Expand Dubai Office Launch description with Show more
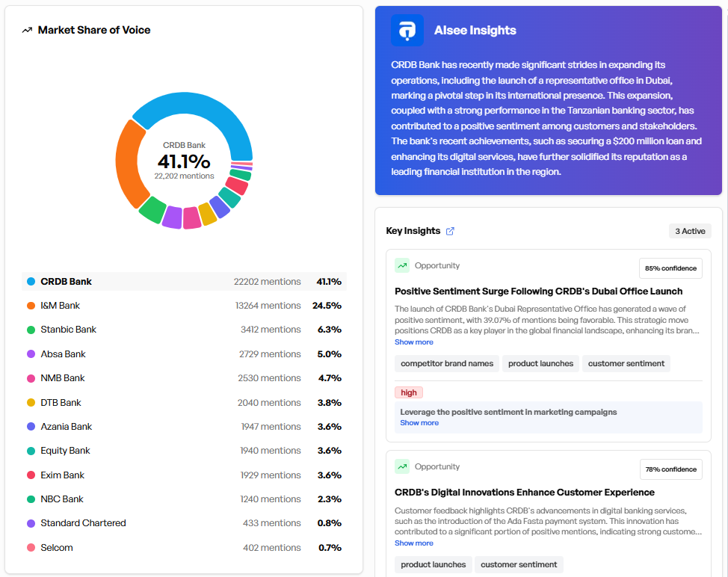 point(413,342)
